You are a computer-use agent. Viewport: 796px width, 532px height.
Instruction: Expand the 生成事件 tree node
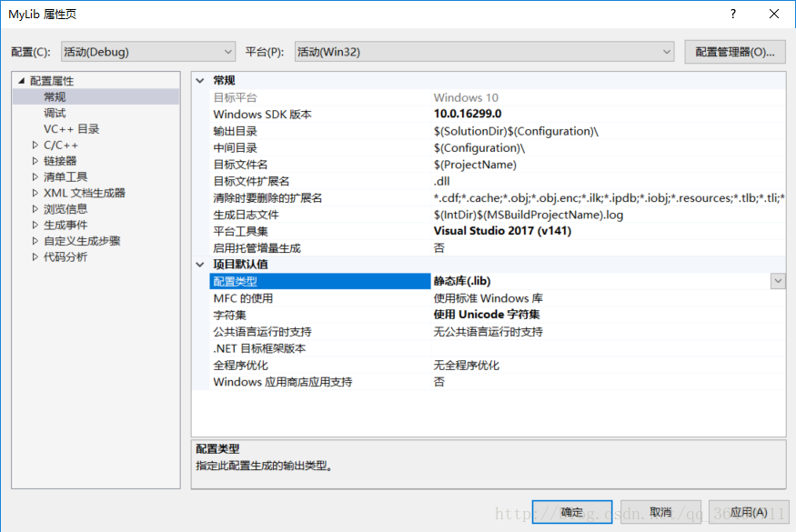35,225
